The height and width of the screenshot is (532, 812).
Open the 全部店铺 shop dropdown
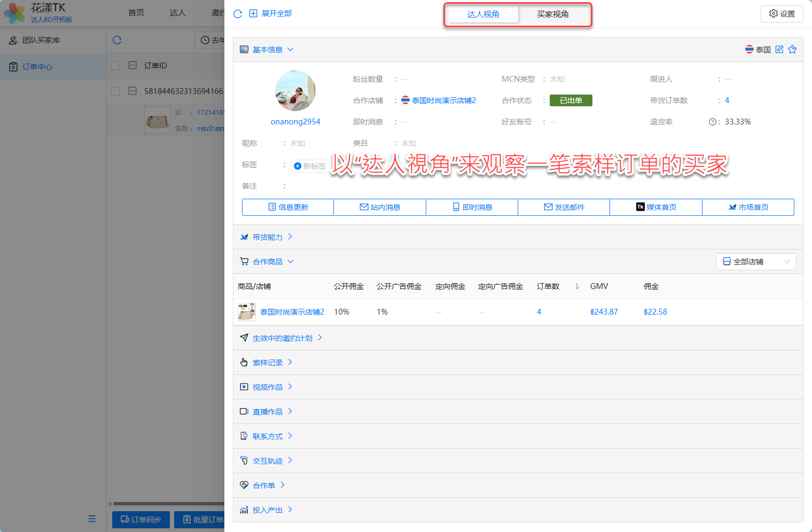[x=756, y=262]
